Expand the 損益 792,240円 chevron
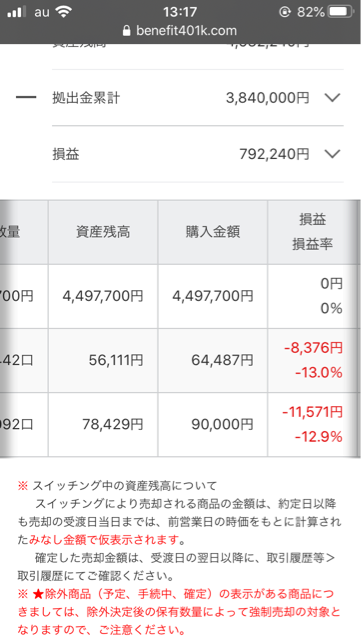 pos(332,154)
